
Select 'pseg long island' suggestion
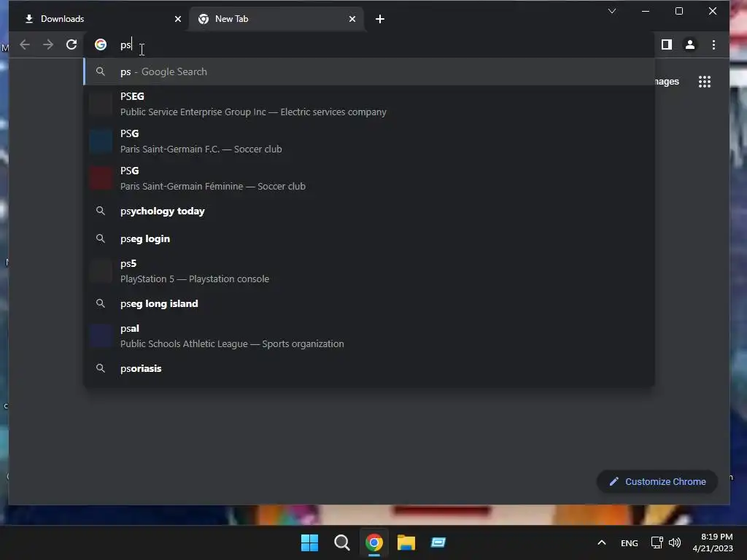click(369, 303)
